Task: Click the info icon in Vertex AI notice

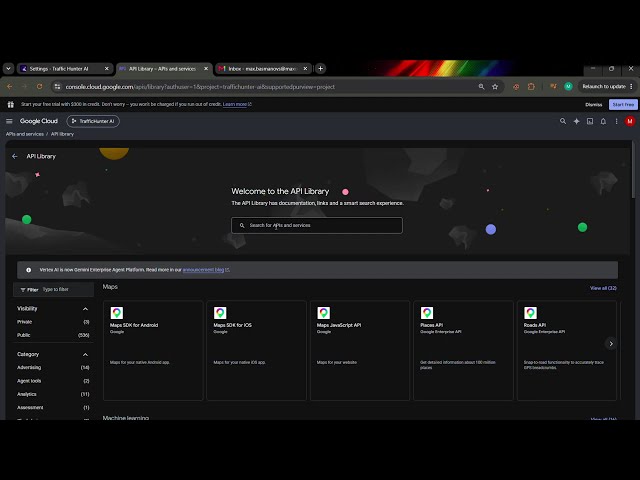Action: pos(29,270)
